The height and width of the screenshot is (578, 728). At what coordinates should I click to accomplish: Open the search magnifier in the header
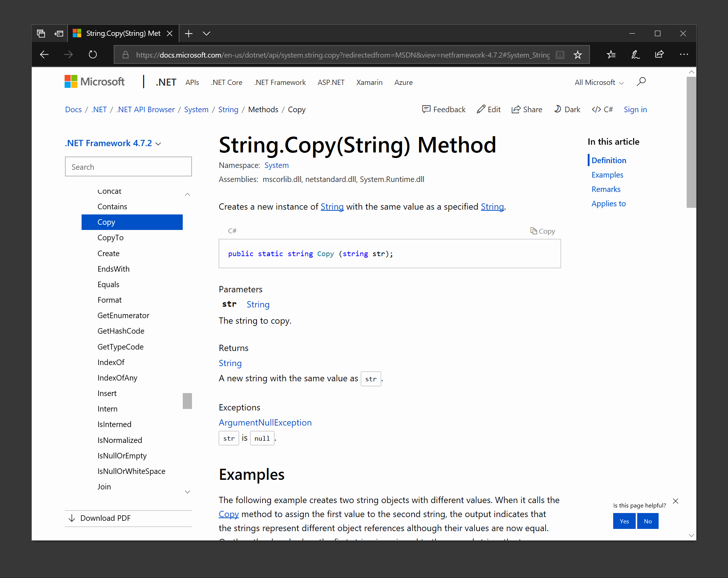click(641, 82)
